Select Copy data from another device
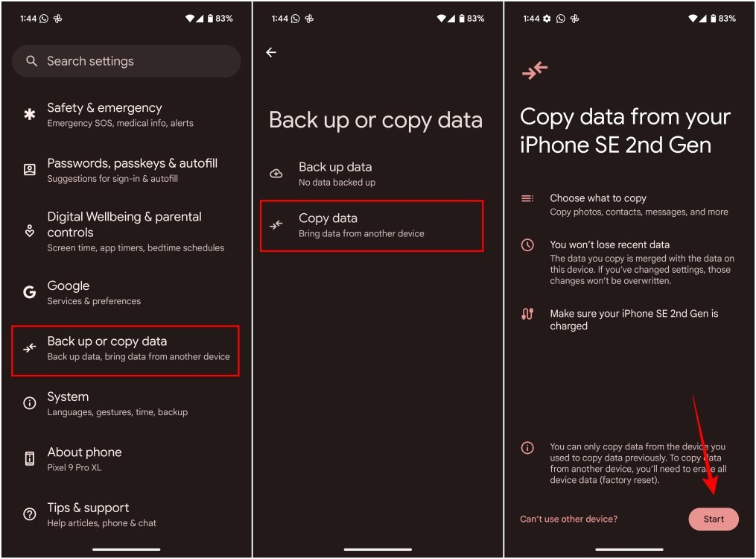Screen dimensions: 756x559 click(372, 226)
